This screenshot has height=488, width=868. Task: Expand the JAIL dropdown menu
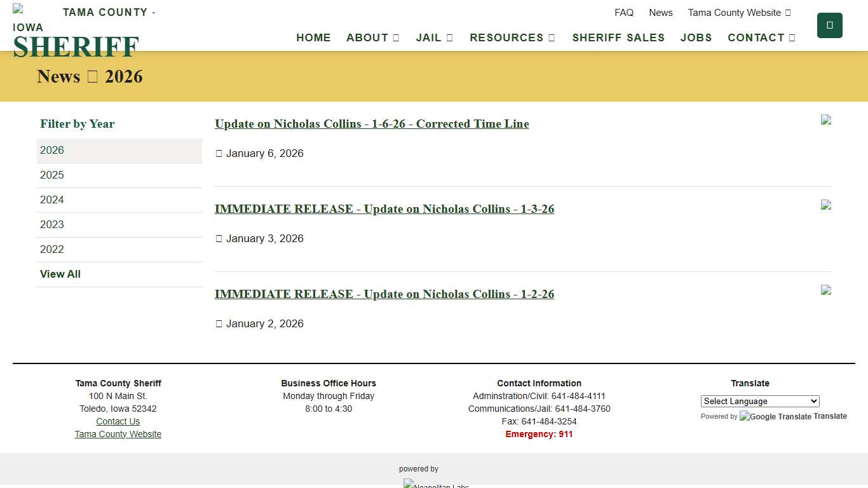(x=434, y=37)
